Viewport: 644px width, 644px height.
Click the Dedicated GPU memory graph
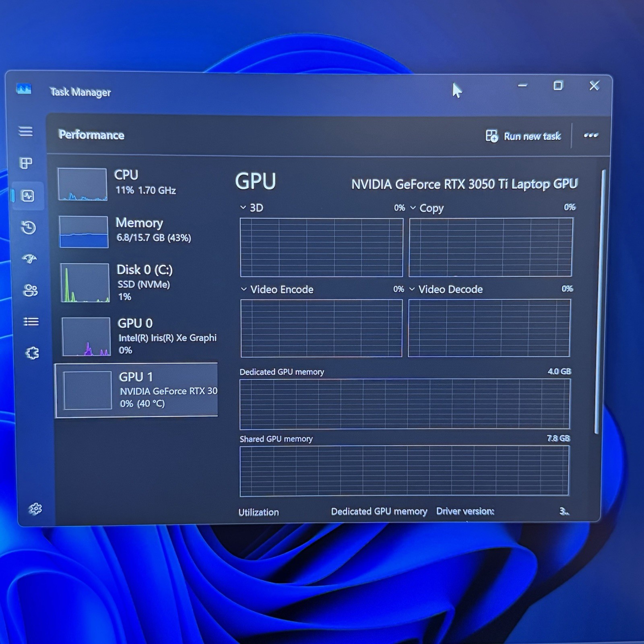click(x=405, y=404)
